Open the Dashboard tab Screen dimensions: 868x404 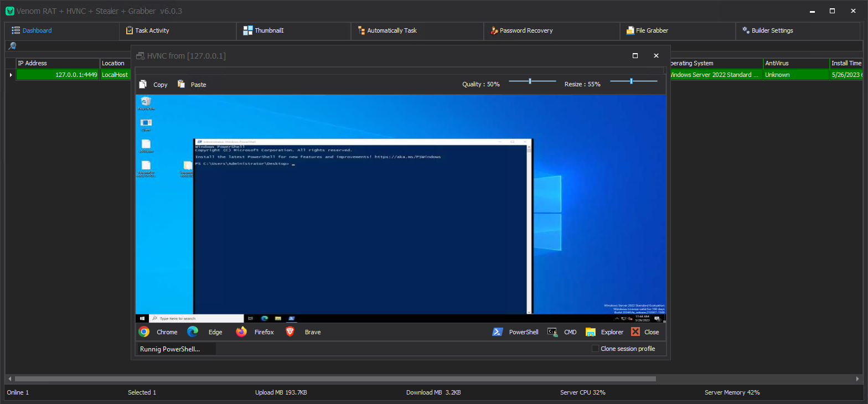tap(62, 30)
